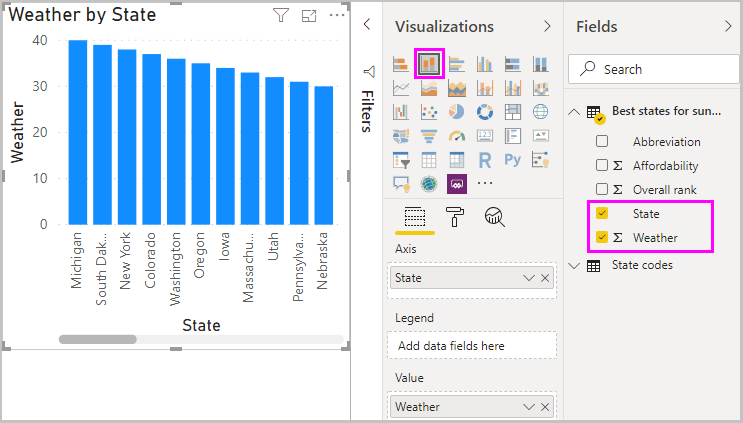The height and width of the screenshot is (423, 743).
Task: Pick the line and clustered column chart
Action: [513, 88]
